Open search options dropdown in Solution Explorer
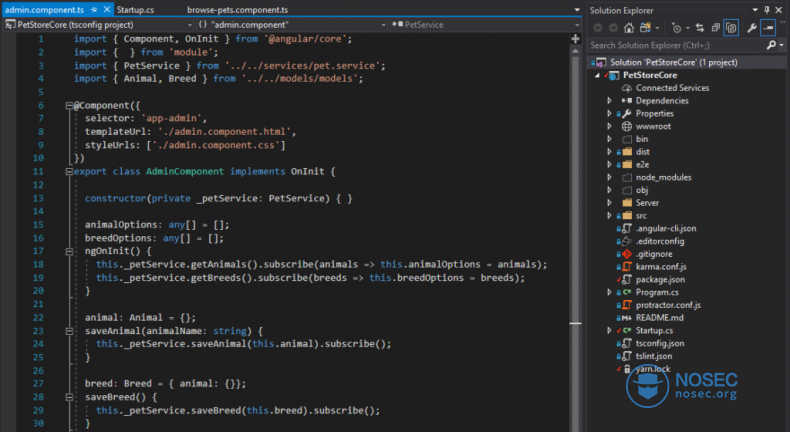The width and height of the screenshot is (790, 432). pyautogui.click(x=781, y=45)
